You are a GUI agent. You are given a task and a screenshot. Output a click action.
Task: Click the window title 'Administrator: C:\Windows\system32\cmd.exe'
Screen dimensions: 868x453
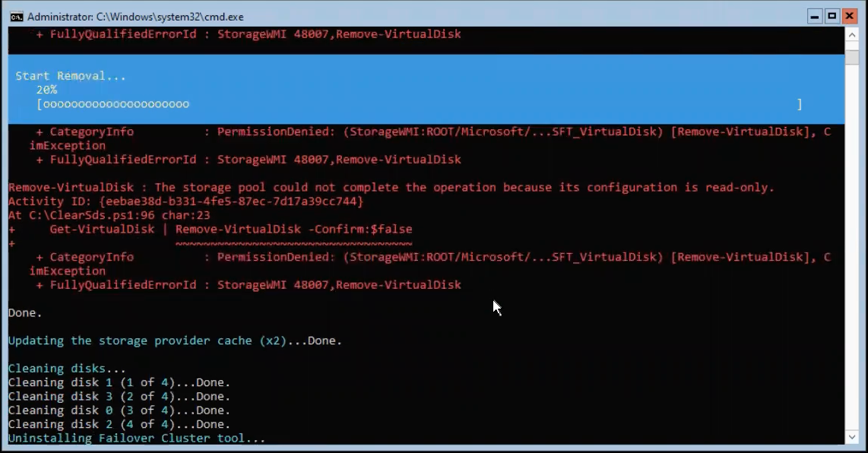click(x=135, y=17)
